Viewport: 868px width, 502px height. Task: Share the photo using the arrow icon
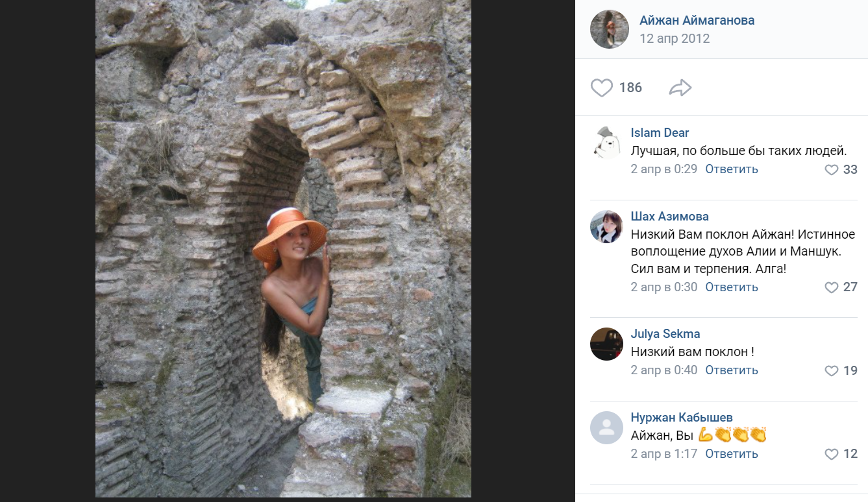680,88
